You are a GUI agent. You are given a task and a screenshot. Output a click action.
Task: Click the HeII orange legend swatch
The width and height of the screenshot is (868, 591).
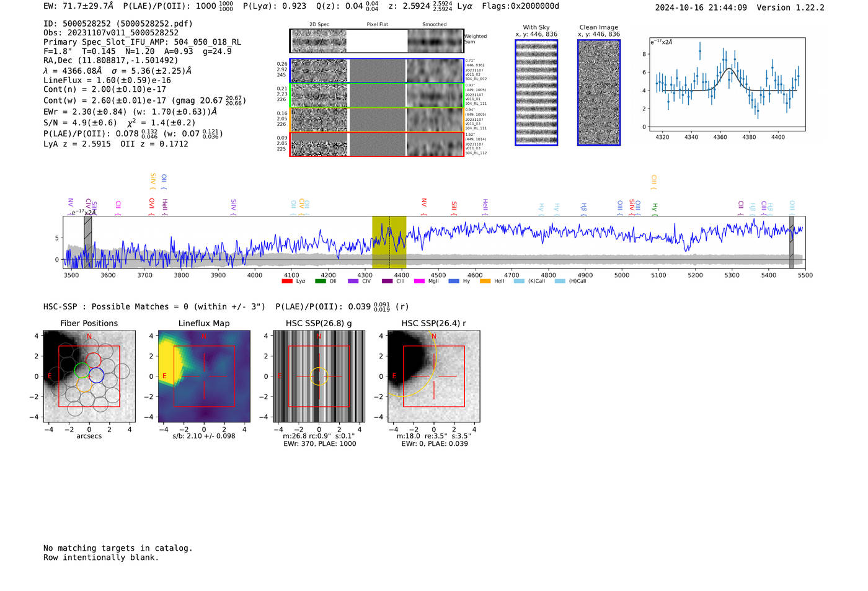pyautogui.click(x=485, y=281)
